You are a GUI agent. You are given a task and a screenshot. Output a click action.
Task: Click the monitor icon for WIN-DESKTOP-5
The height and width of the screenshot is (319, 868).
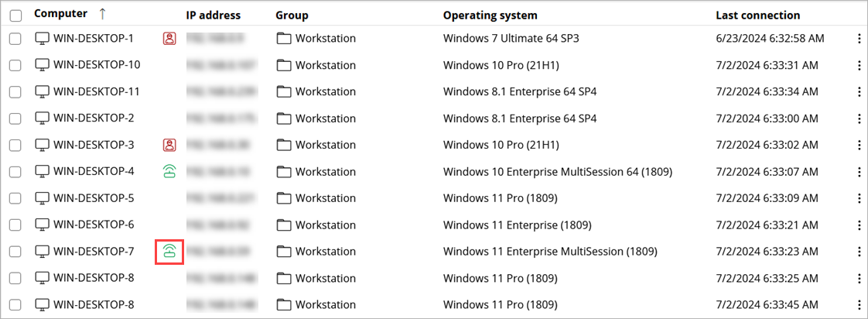click(43, 198)
